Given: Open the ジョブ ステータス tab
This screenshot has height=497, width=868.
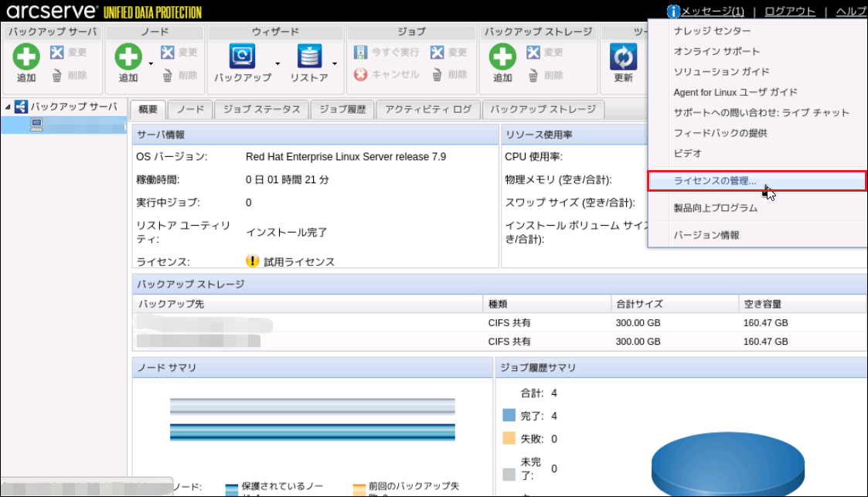Looking at the screenshot, I should [262, 109].
